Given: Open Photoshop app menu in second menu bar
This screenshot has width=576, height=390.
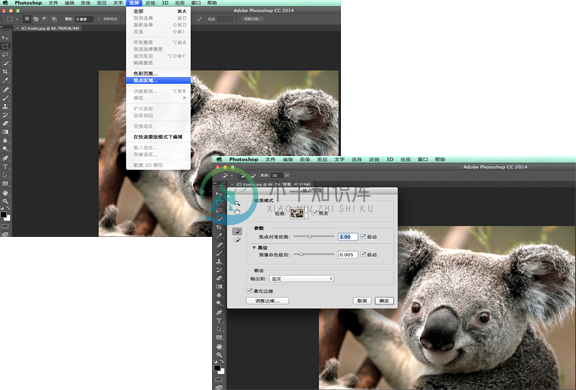Looking at the screenshot, I should pyautogui.click(x=244, y=159).
